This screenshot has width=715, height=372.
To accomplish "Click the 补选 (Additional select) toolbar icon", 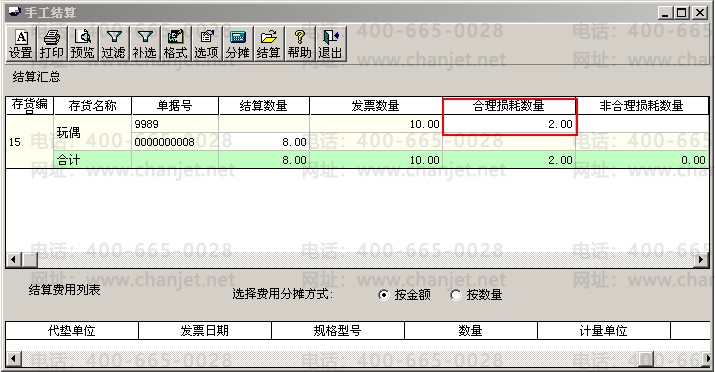I will [145, 44].
